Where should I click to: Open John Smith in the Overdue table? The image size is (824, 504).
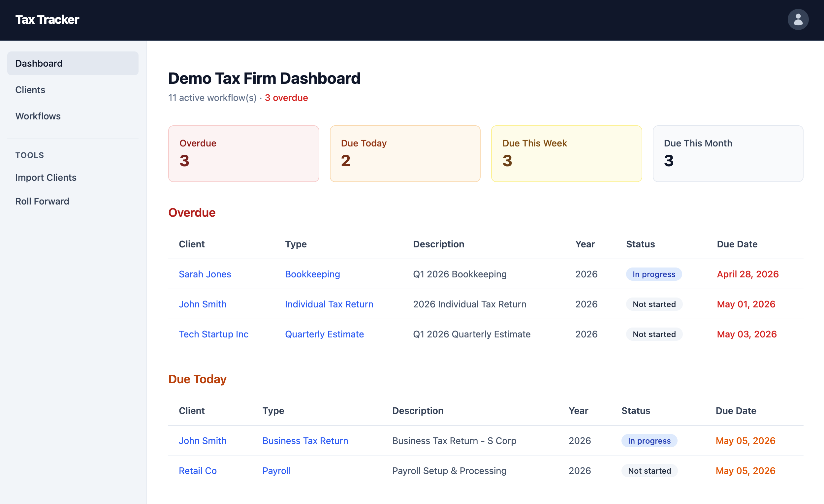click(x=203, y=304)
